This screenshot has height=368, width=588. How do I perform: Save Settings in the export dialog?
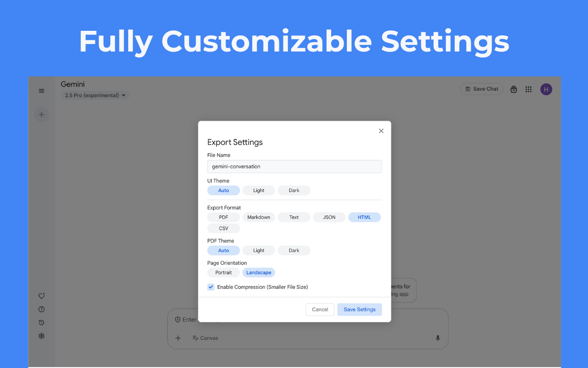coord(359,309)
